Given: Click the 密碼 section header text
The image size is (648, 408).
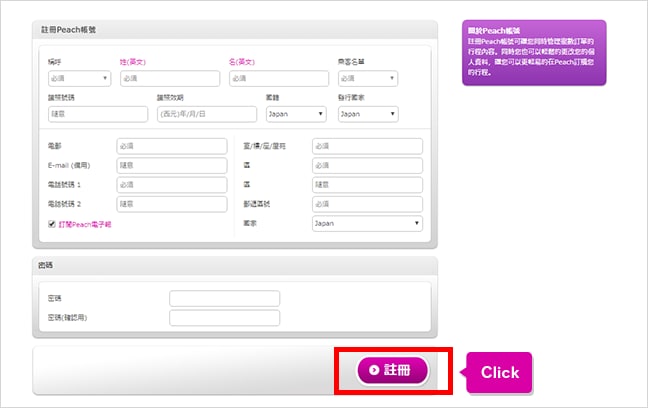Looking at the screenshot, I should [x=45, y=265].
